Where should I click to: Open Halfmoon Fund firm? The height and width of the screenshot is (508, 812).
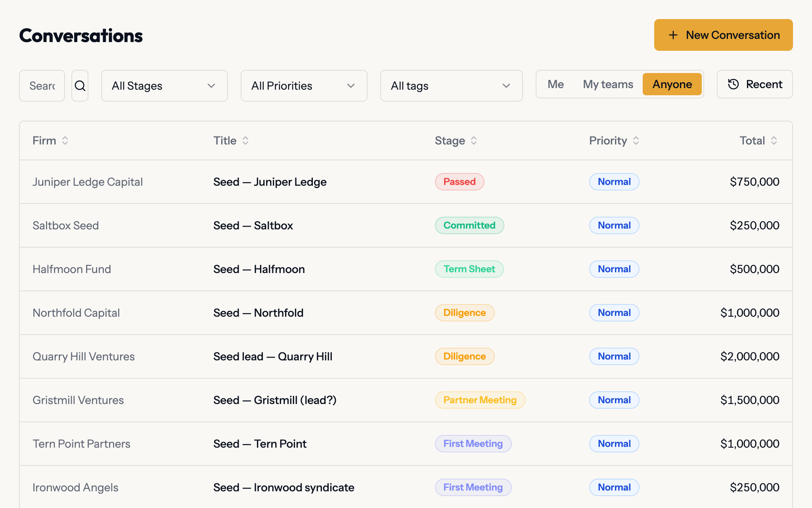pos(72,269)
